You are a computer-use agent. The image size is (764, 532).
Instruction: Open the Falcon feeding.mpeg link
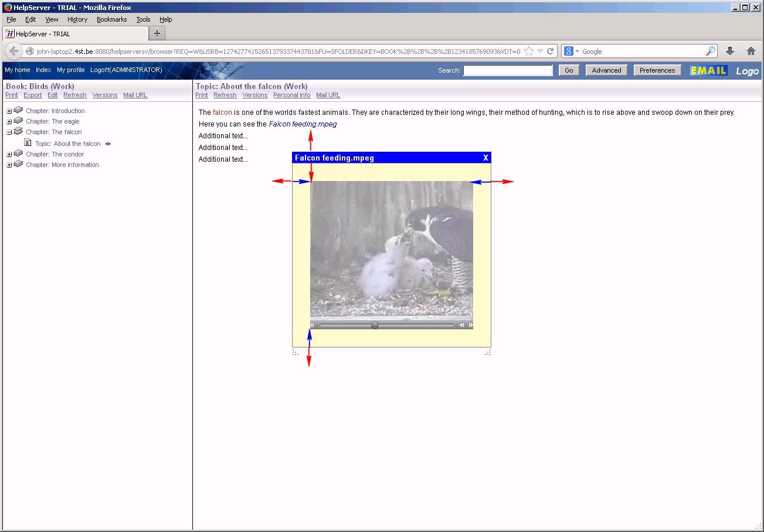(x=303, y=124)
